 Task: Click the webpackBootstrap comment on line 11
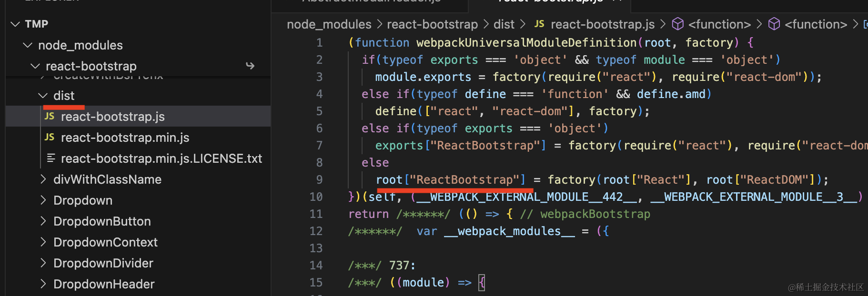tap(585, 214)
